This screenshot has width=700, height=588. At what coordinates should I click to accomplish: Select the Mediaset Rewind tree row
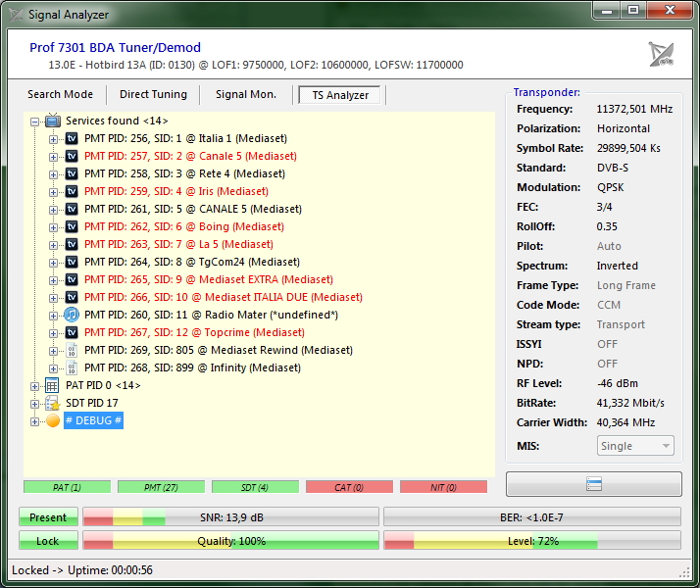pyautogui.click(x=219, y=350)
